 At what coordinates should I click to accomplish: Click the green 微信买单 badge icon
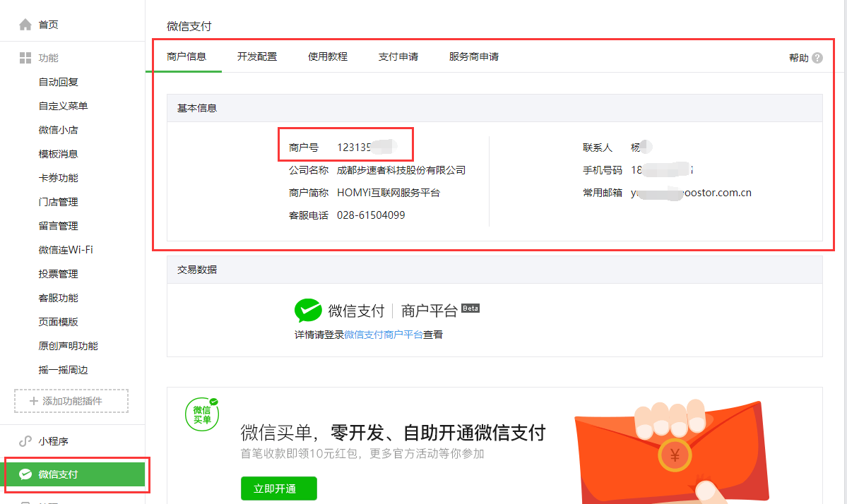click(x=201, y=414)
